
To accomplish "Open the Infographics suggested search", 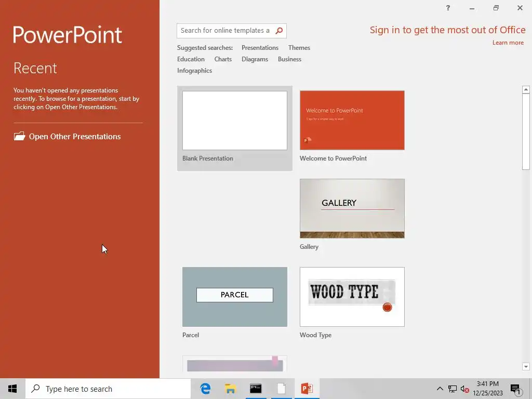I will 194,71.
